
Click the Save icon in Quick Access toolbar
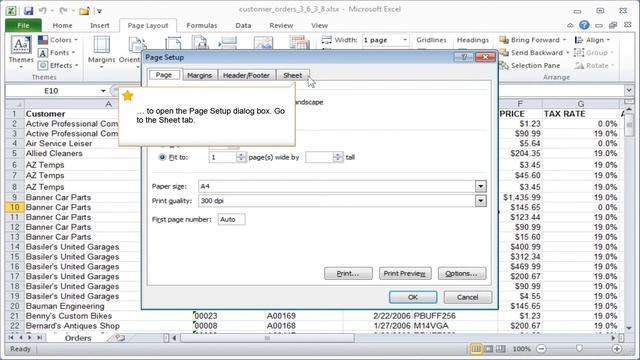[x=28, y=11]
